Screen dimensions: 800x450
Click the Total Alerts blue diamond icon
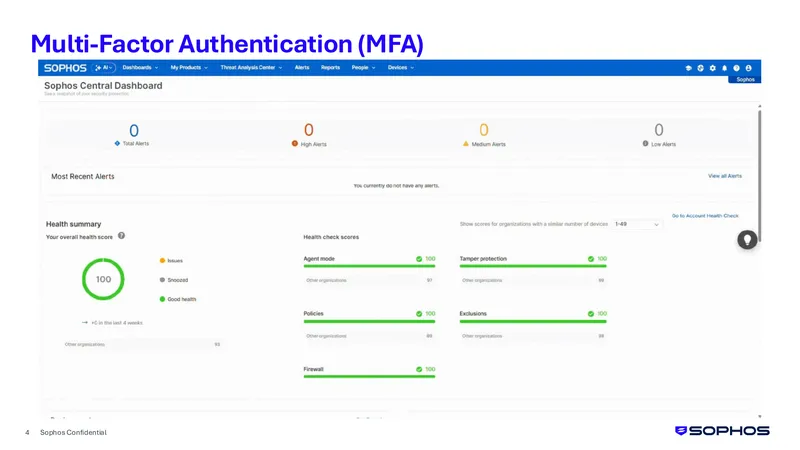coord(117,143)
